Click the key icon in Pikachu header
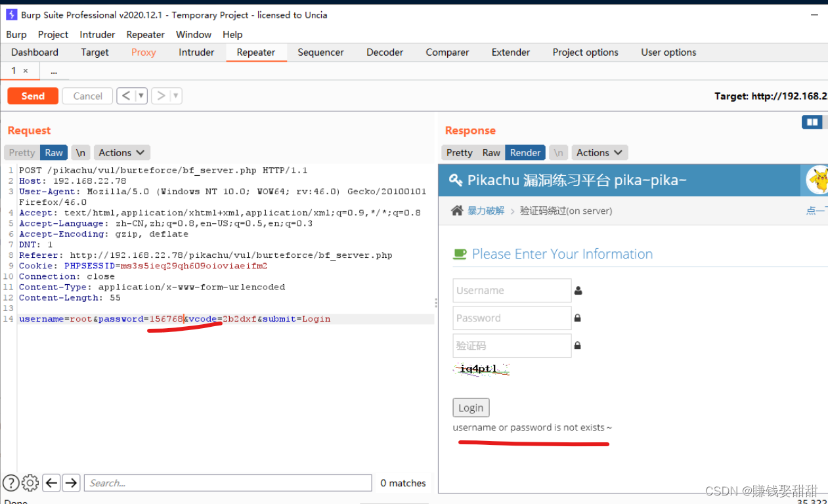The height and width of the screenshot is (504, 828). (x=456, y=180)
